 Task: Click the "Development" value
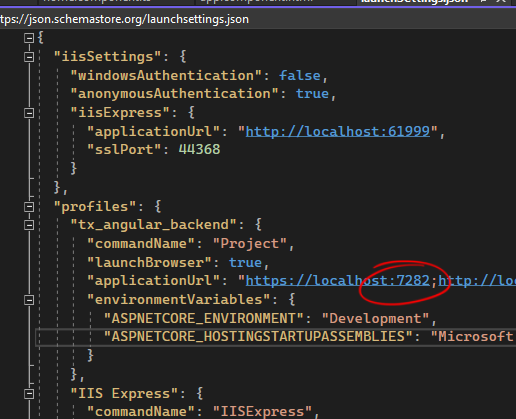click(375, 319)
